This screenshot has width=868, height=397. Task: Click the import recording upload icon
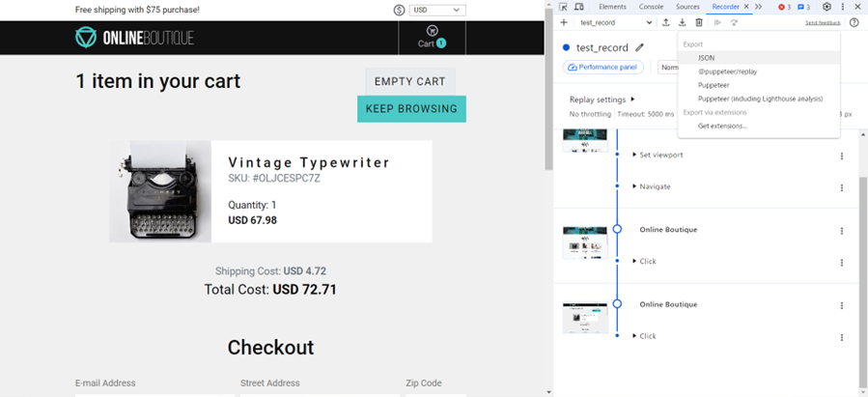[666, 22]
